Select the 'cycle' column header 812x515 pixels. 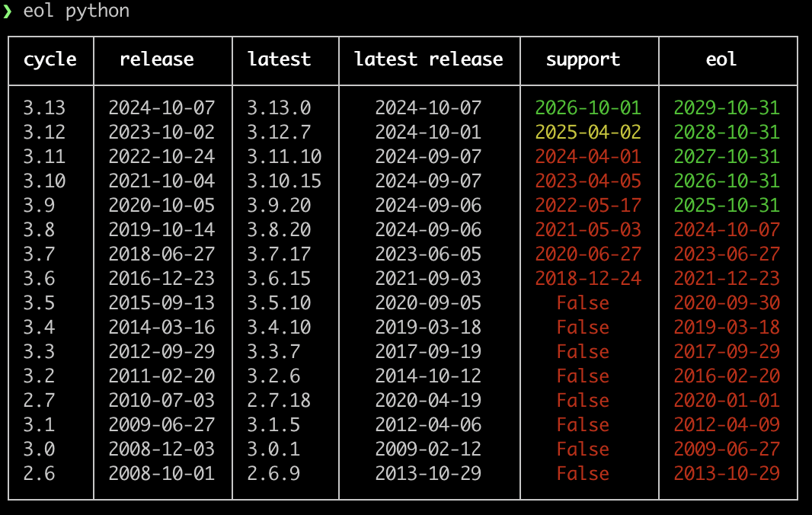coord(50,59)
